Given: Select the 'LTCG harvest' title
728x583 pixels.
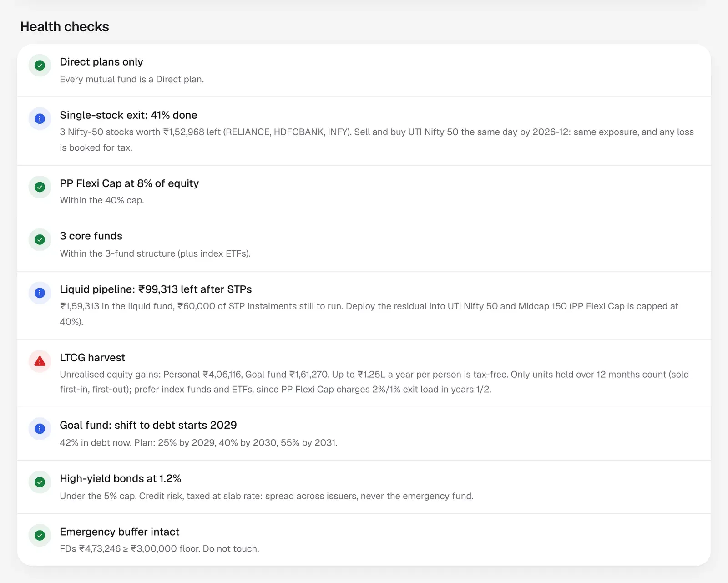Looking at the screenshot, I should [x=92, y=358].
